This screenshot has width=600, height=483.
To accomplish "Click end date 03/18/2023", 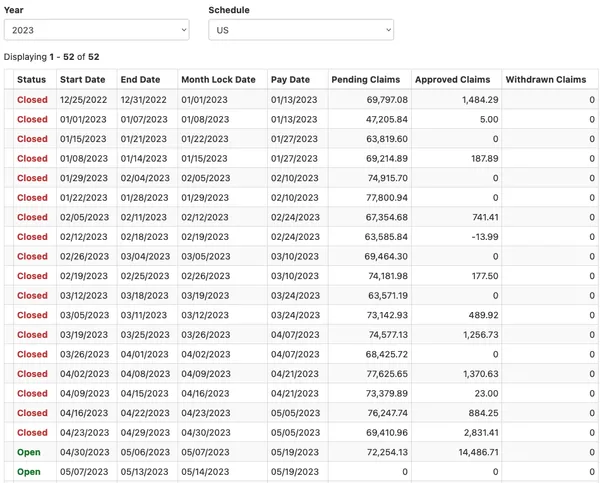I will (145, 295).
